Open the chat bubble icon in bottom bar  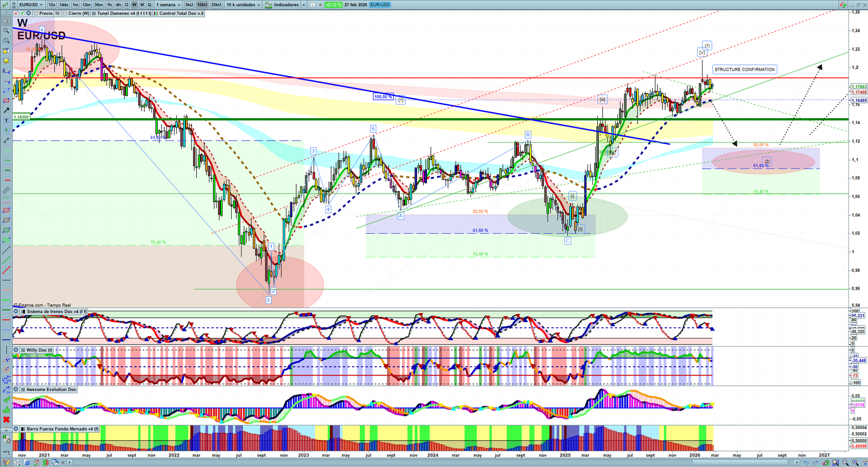pyautogui.click(x=27, y=463)
